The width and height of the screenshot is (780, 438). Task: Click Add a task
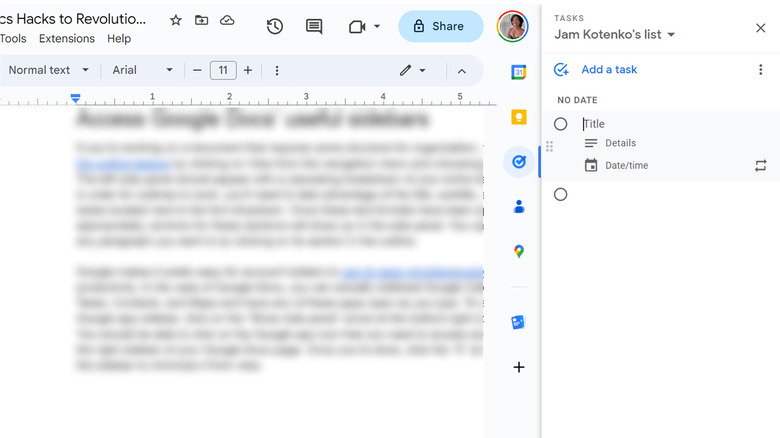click(x=609, y=70)
